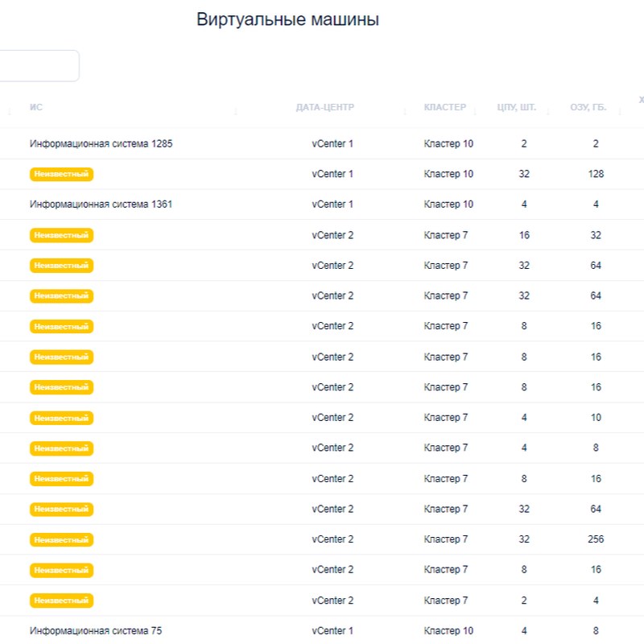Viewport: 644px width, 644px height.
Task: Click 'Кластер 7' in the 256 GB RAM row
Action: (x=446, y=539)
